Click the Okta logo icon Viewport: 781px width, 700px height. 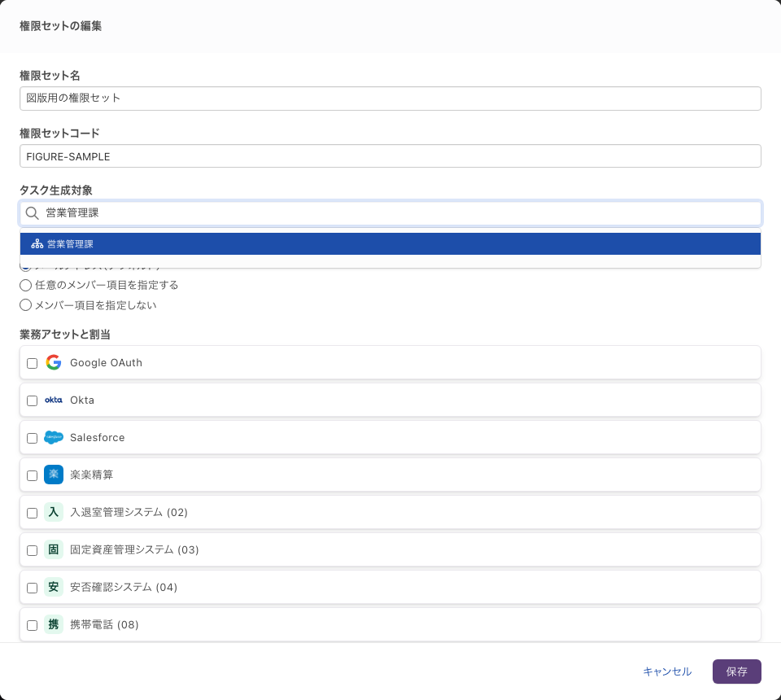pyautogui.click(x=54, y=400)
